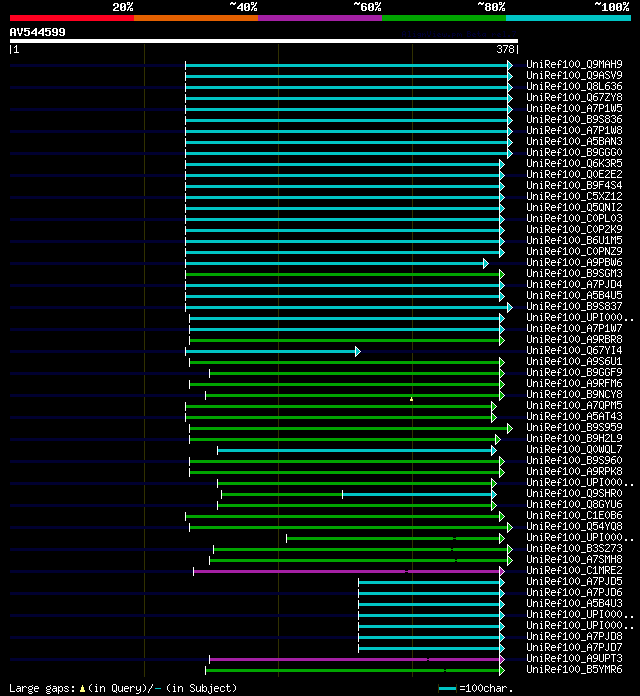Open hit UniRef100_Q67ZY8
The image size is (640, 696).
pos(574,97)
